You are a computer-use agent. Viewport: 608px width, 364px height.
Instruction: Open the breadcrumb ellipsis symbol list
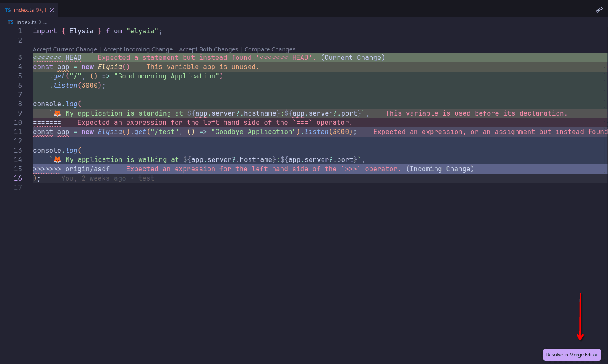(46, 22)
